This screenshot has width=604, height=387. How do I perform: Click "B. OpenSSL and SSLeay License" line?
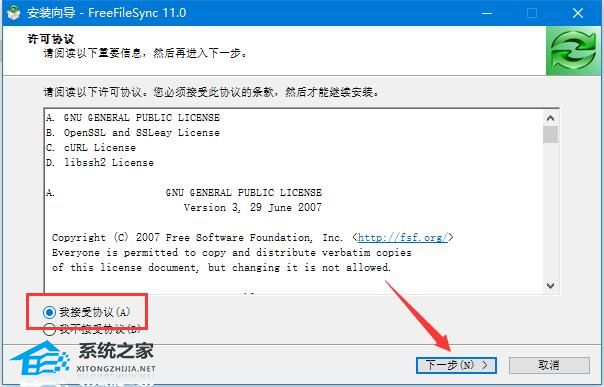pyautogui.click(x=133, y=132)
